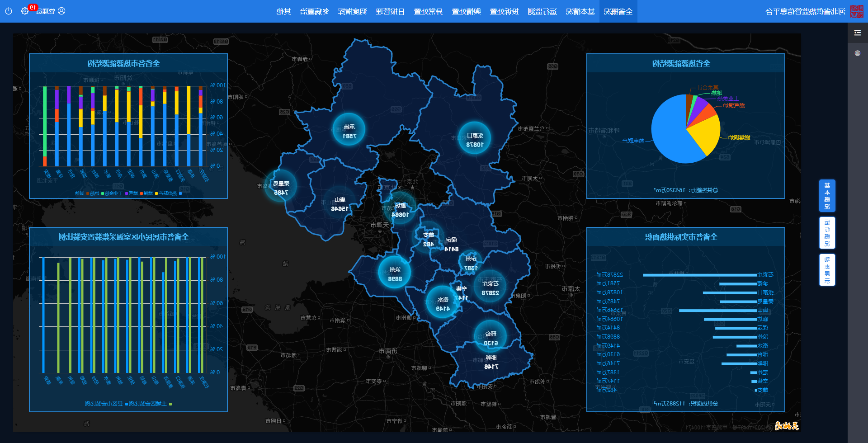Click the 沧州 8868 map bubble
868x443 pixels.
coord(395,273)
